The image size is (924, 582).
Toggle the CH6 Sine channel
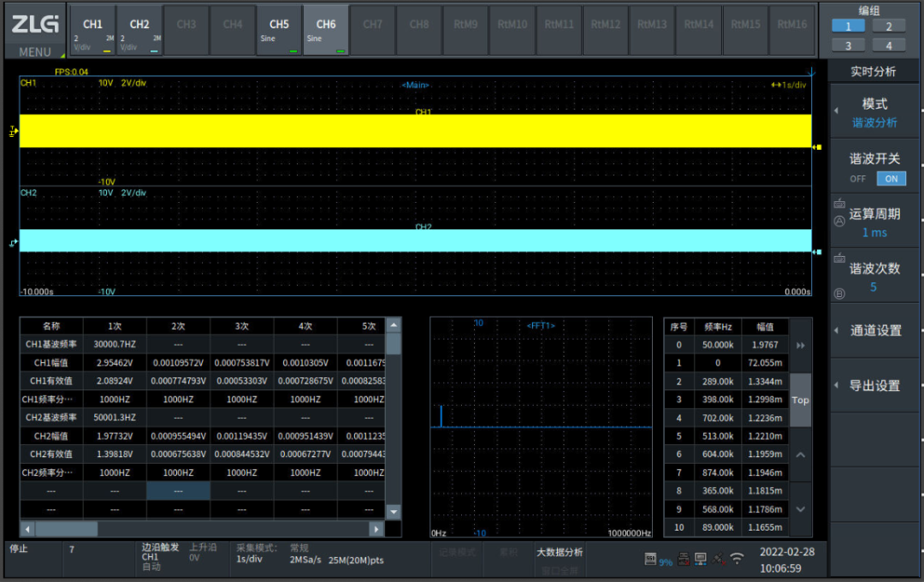click(325, 31)
